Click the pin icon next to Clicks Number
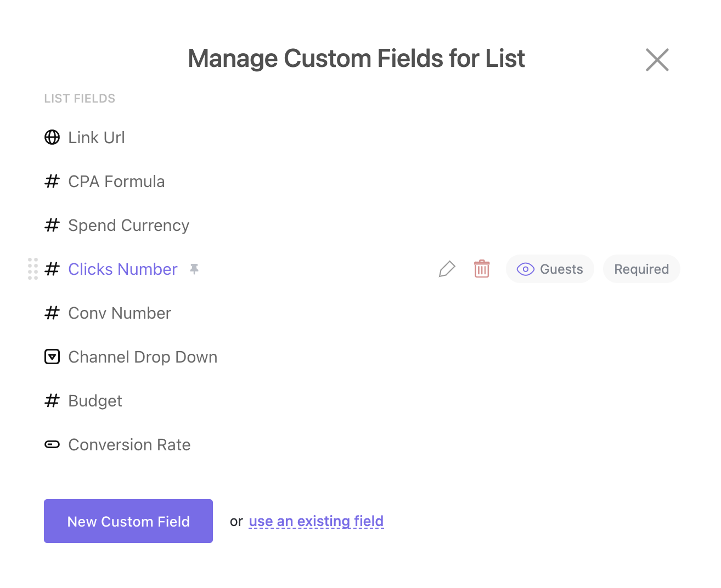 tap(194, 269)
